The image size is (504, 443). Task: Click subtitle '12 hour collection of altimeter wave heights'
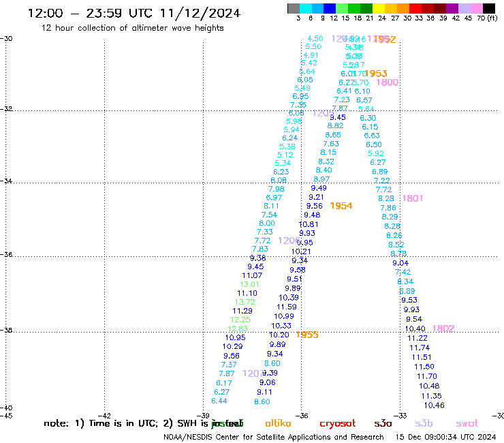click(132, 28)
